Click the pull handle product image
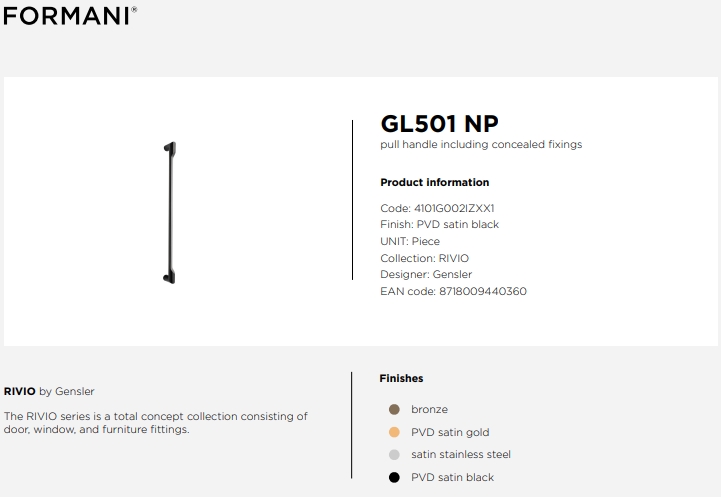Image resolution: width=721 pixels, height=497 pixels. coord(170,212)
